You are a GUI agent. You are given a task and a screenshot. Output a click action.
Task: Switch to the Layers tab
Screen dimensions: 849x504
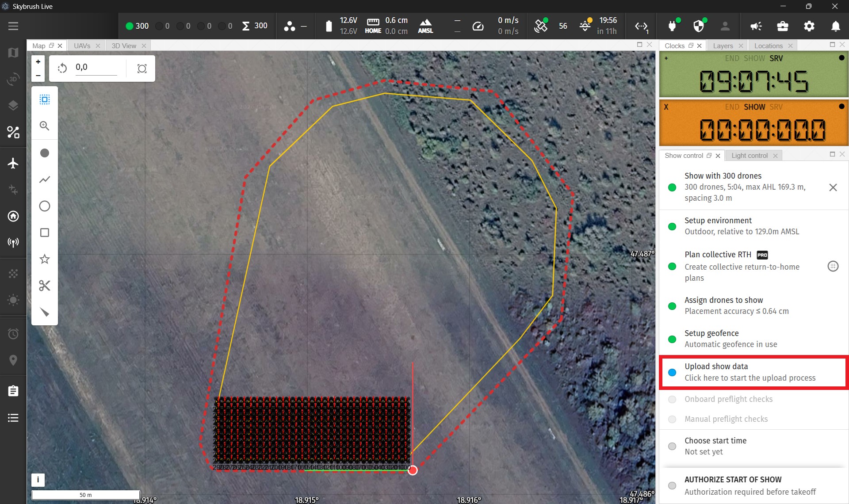pyautogui.click(x=723, y=46)
